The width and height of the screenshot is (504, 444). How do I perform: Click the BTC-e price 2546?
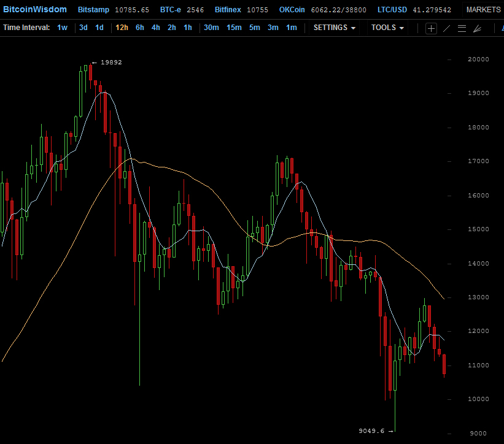point(195,10)
